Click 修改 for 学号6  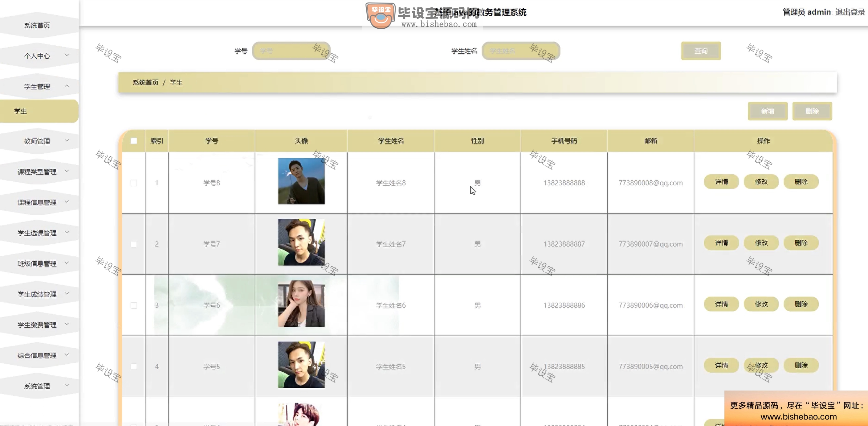point(761,304)
